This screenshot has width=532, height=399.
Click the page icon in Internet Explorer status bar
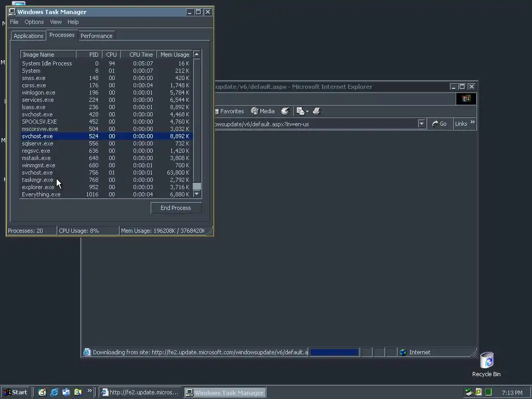87,352
